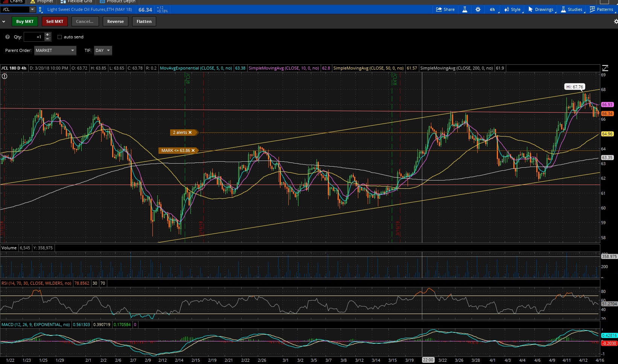Open the Style menu

pyautogui.click(x=513, y=9)
